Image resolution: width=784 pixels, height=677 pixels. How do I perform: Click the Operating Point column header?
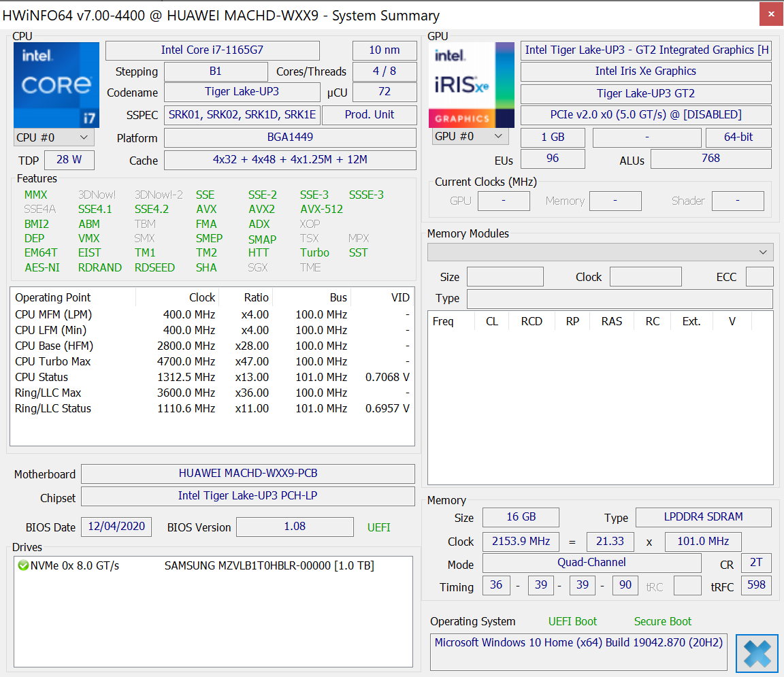point(73,297)
